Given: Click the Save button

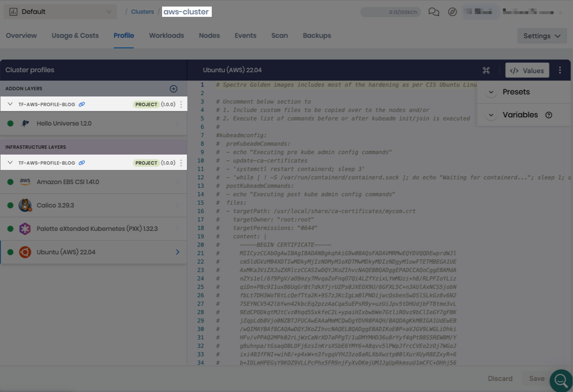Looking at the screenshot, I should coord(537,378).
